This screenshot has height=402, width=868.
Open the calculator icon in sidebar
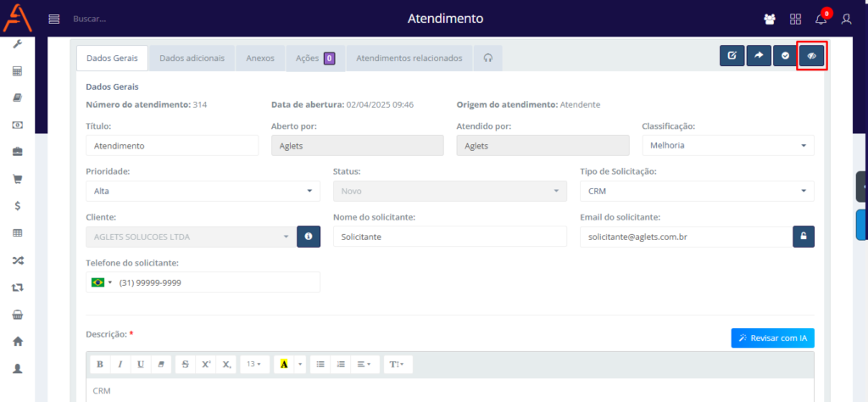17,71
